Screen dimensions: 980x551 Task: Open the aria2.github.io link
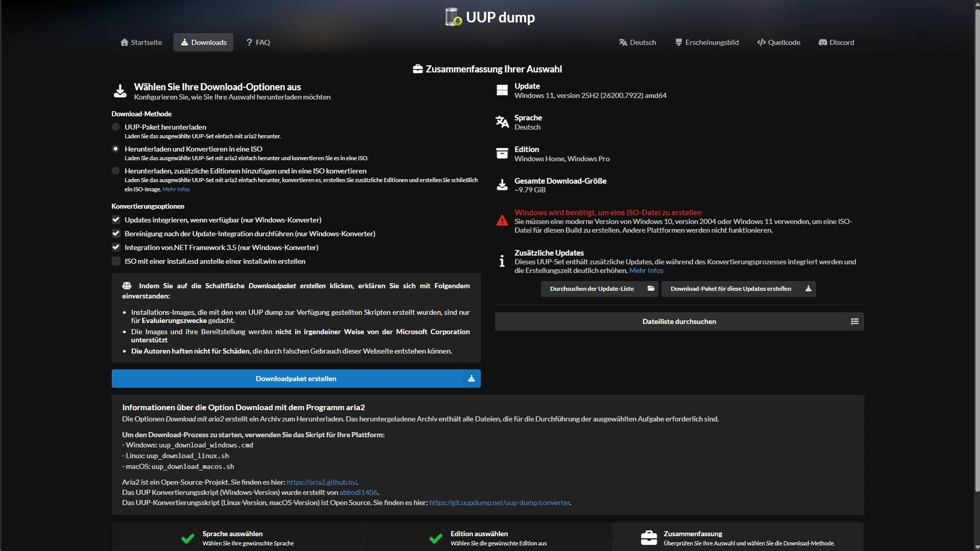click(322, 482)
